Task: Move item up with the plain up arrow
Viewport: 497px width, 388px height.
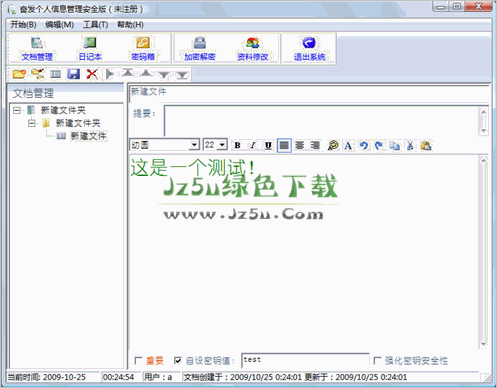Action: [x=146, y=73]
